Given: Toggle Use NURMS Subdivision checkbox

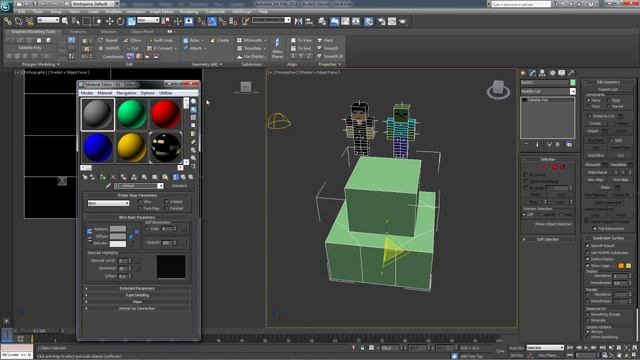Looking at the screenshot, I should [588, 253].
